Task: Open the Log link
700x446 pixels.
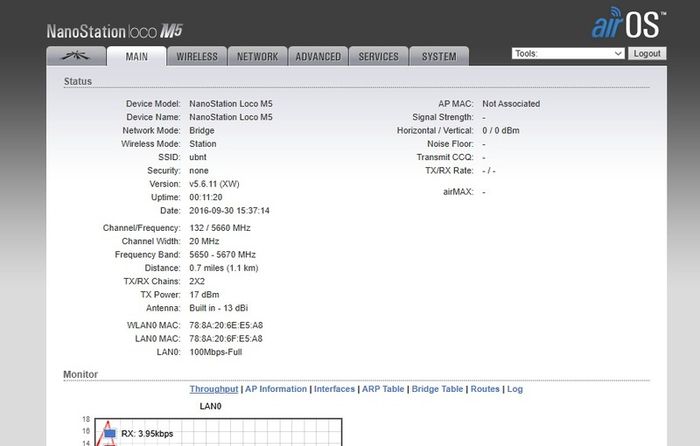Action: tap(515, 389)
